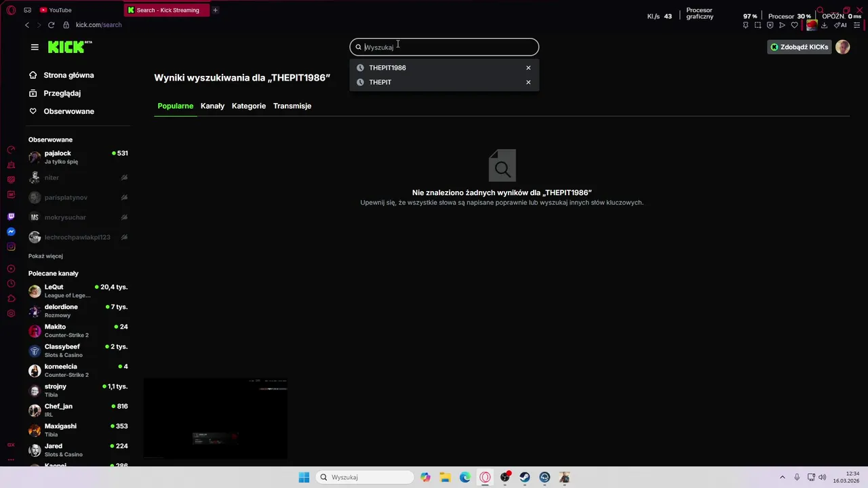Open recommended channel Makito

click(x=78, y=331)
